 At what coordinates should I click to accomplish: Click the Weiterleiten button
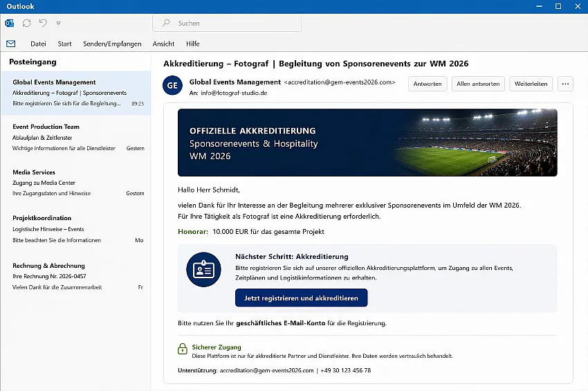531,84
